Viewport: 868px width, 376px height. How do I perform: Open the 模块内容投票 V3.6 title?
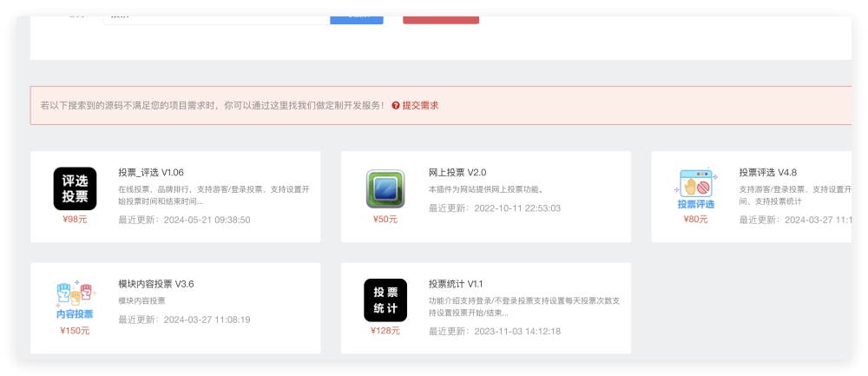click(x=156, y=284)
